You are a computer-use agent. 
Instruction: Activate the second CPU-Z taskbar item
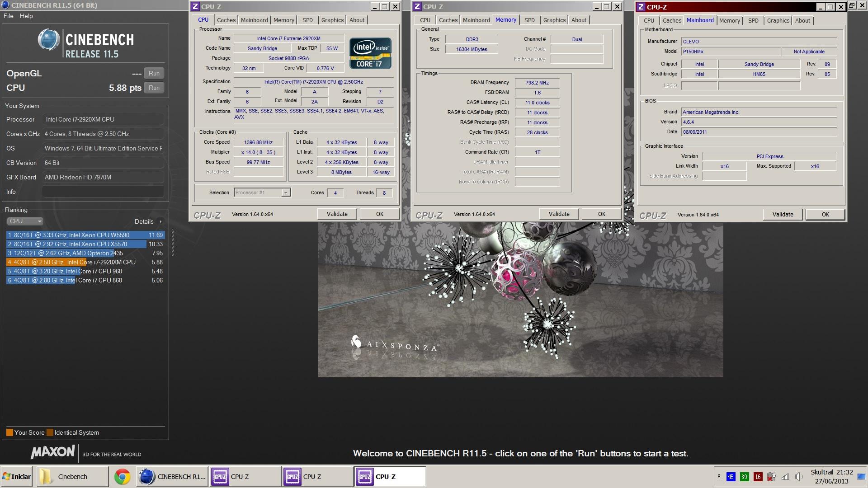point(317,477)
